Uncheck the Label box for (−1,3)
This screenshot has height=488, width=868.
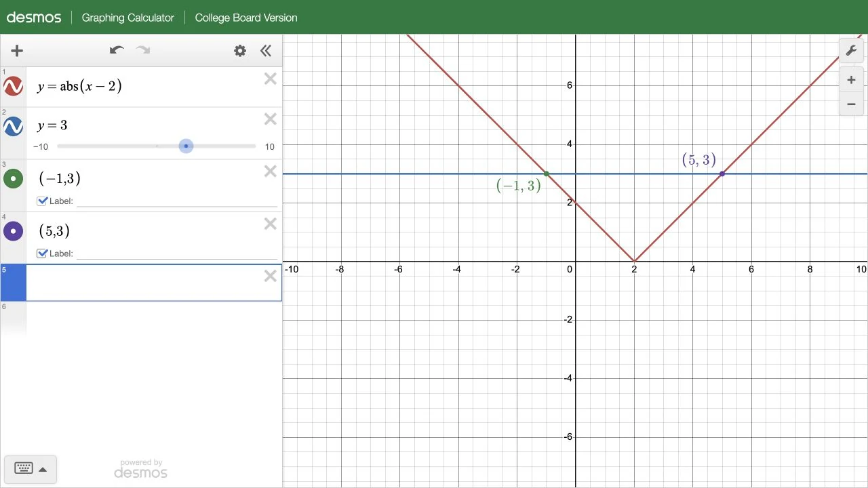point(43,201)
